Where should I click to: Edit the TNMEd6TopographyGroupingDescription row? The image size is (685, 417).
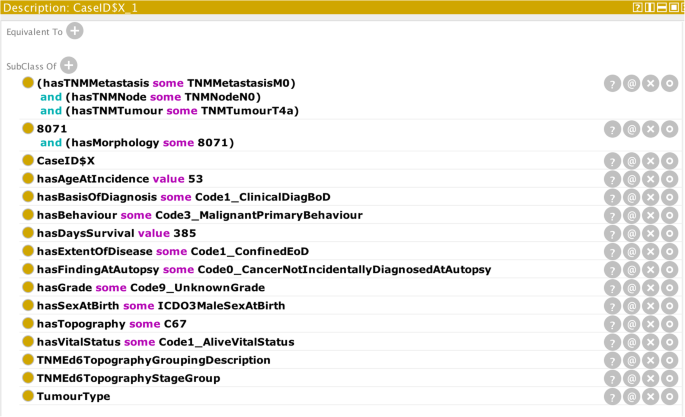(x=669, y=361)
